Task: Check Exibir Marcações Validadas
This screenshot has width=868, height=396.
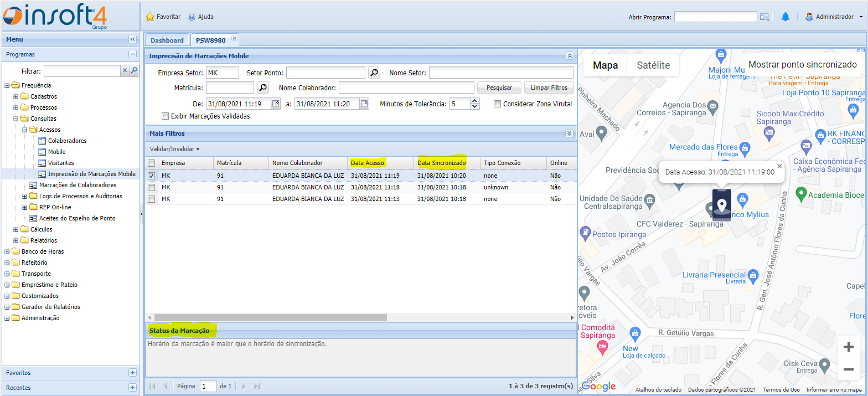Action: [x=165, y=116]
